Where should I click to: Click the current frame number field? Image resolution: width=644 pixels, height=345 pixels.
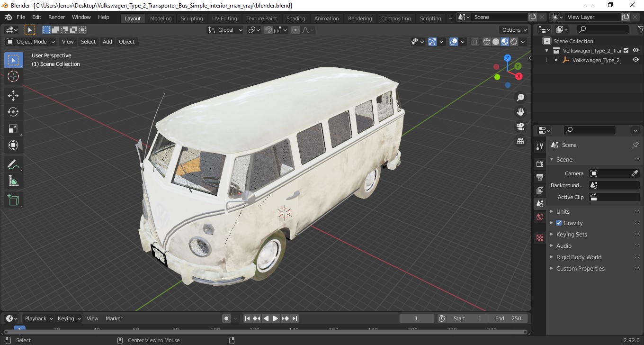click(x=417, y=318)
